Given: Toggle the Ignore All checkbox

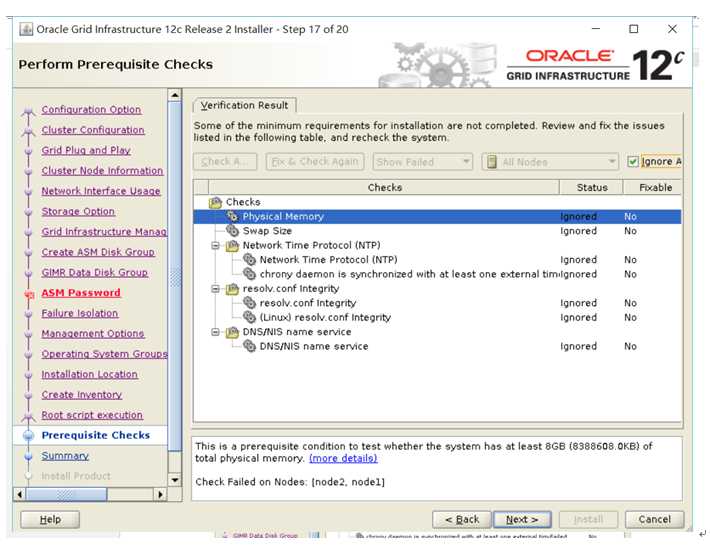Looking at the screenshot, I should click(633, 162).
